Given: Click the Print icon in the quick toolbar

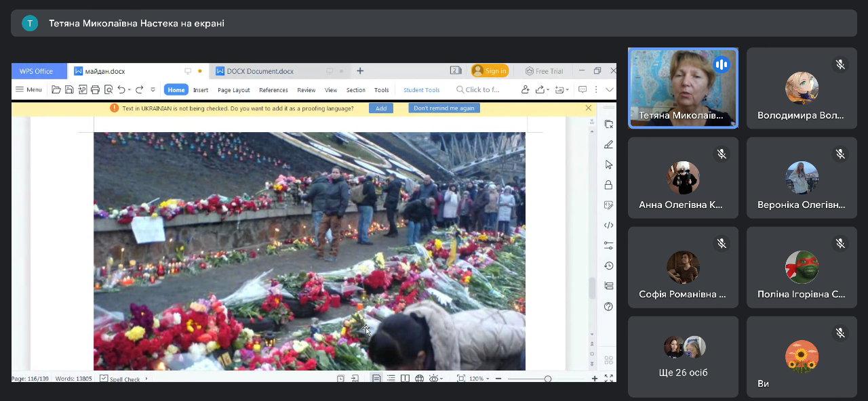Looking at the screenshot, I should [x=95, y=89].
